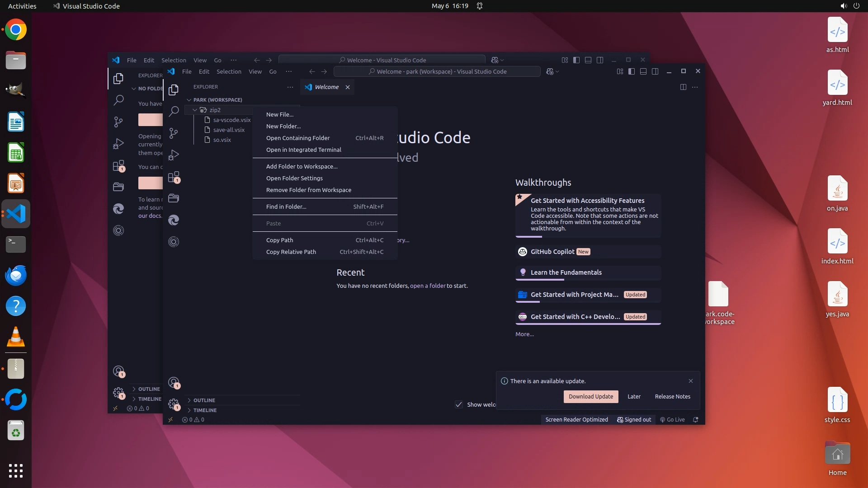Toggle the primary side bar layout button

tap(632, 71)
